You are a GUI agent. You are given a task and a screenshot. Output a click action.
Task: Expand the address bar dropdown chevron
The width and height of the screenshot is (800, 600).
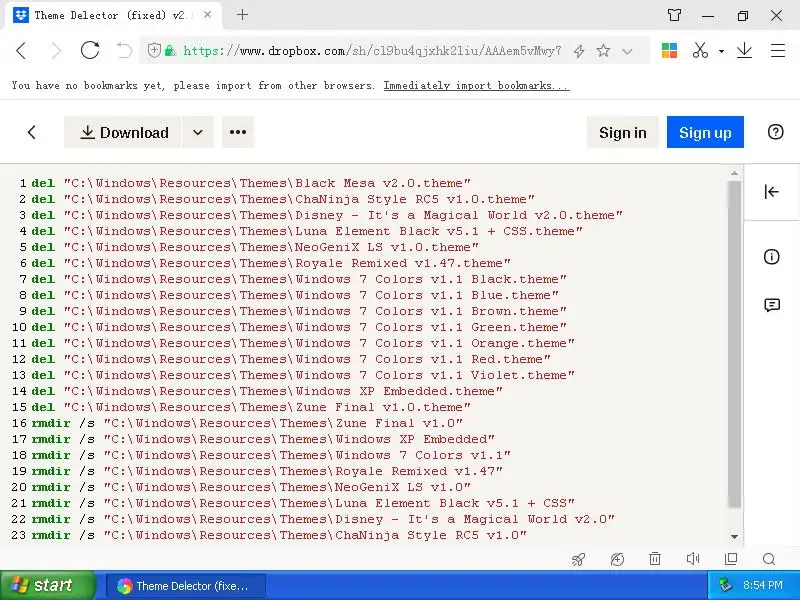(628, 51)
